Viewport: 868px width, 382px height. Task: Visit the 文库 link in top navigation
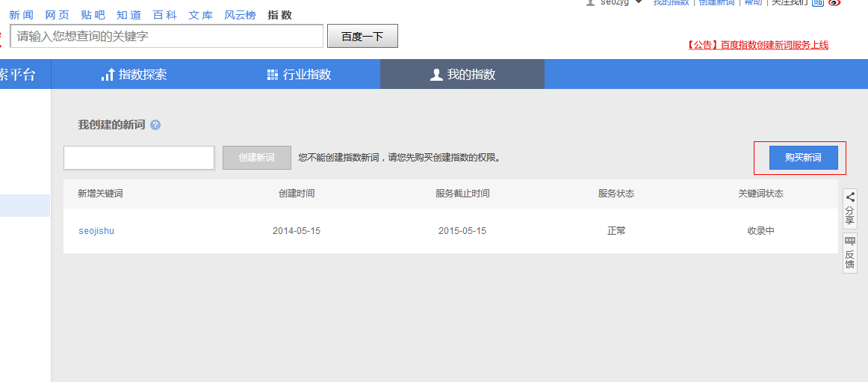click(200, 15)
